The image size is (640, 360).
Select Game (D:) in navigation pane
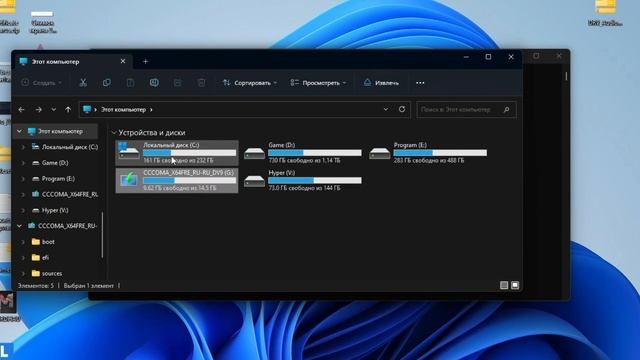coord(55,163)
